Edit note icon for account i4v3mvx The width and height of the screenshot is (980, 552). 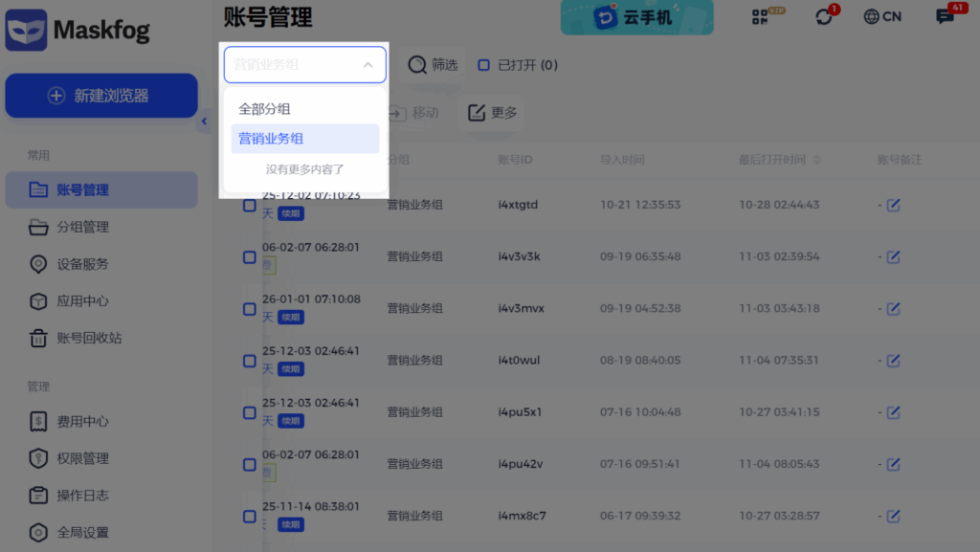tap(893, 308)
